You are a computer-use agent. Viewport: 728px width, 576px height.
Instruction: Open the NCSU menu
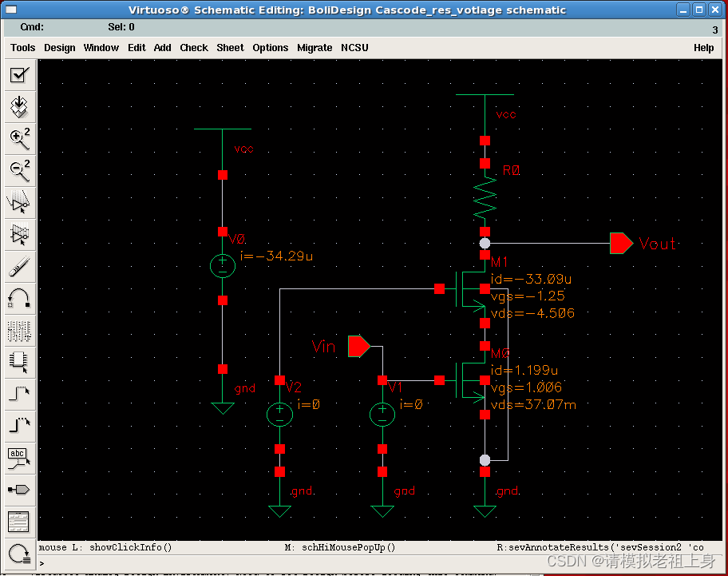click(x=354, y=47)
